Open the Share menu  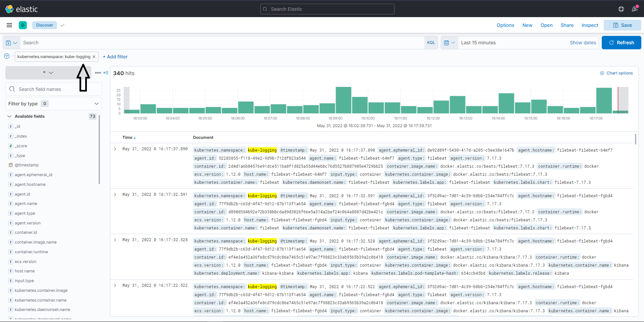(x=567, y=25)
